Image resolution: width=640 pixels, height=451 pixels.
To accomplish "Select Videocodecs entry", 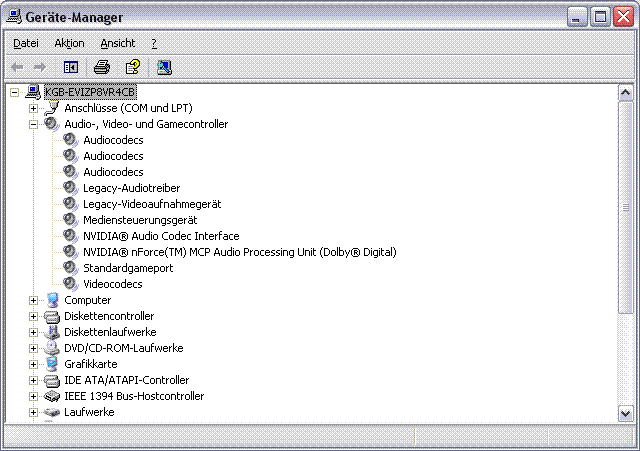I will [113, 284].
